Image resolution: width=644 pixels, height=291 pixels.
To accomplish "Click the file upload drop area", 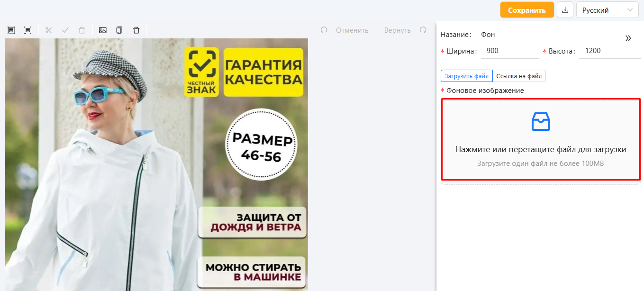I will pyautogui.click(x=541, y=139).
